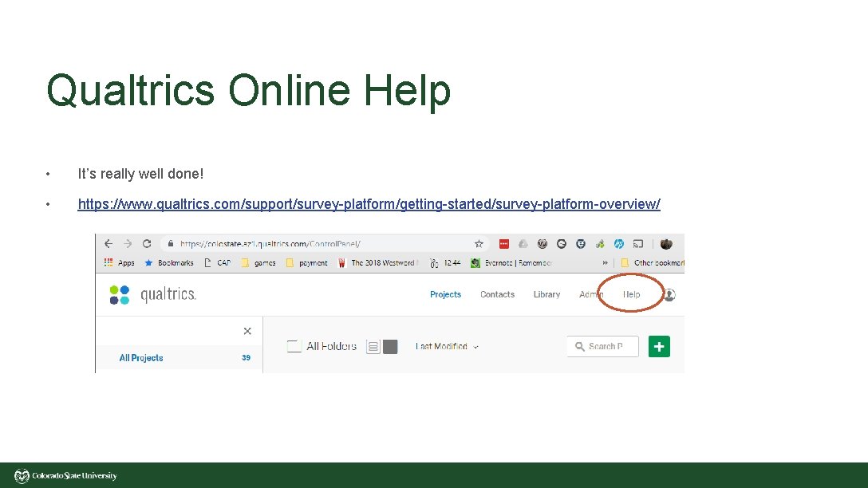The image size is (868, 488).
Task: Click the Qualtrics four-dot logo
Action: (120, 295)
